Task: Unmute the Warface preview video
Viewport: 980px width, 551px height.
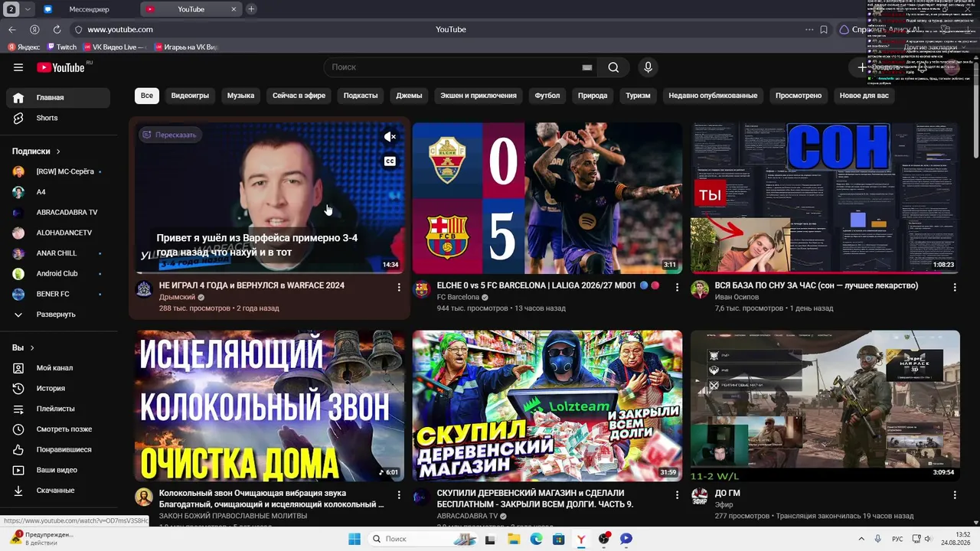Action: coord(390,137)
